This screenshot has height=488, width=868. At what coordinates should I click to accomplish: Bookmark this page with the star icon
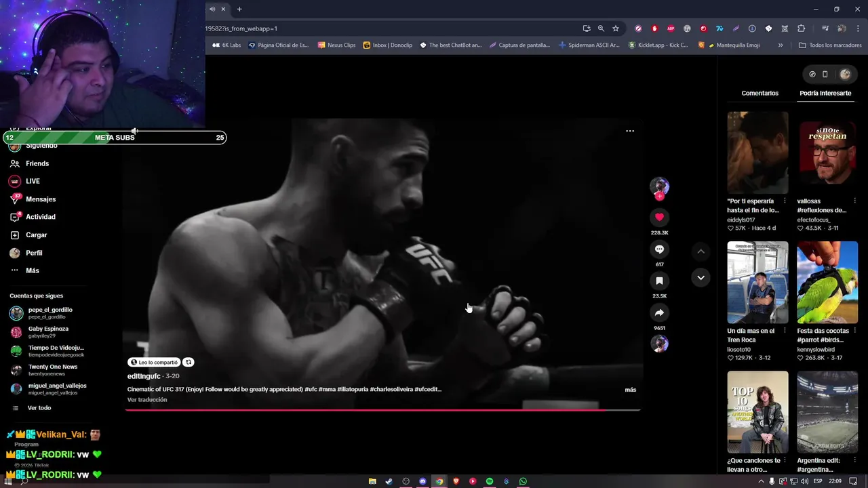(616, 28)
